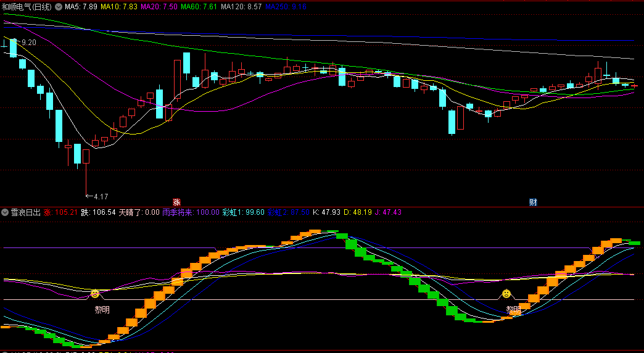Click the second 黎明 smiley face icon
This screenshot has height=353, width=644.
(x=507, y=294)
